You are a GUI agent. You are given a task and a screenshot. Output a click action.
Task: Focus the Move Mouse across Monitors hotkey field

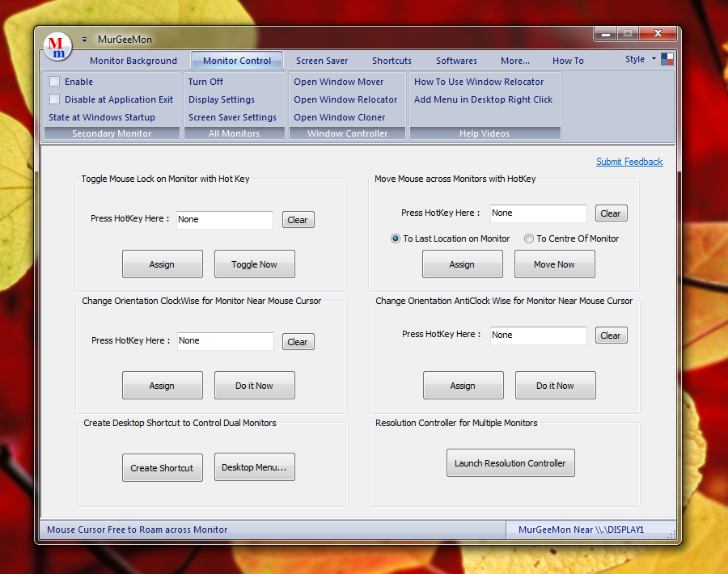pos(538,213)
